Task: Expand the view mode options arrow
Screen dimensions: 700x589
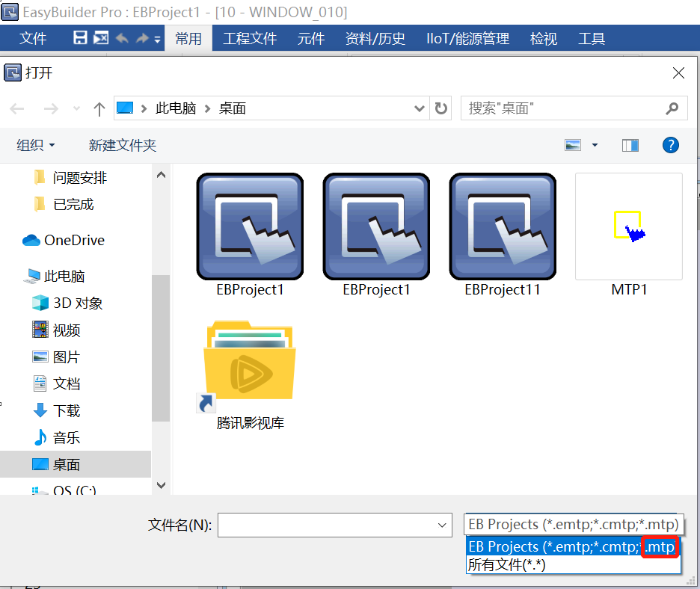Action: click(595, 145)
